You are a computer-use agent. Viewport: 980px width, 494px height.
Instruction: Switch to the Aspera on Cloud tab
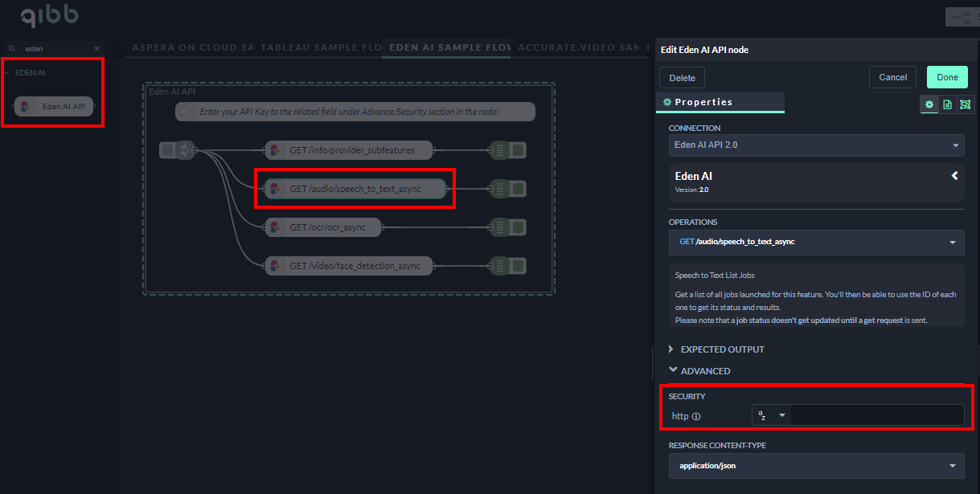pos(192,47)
